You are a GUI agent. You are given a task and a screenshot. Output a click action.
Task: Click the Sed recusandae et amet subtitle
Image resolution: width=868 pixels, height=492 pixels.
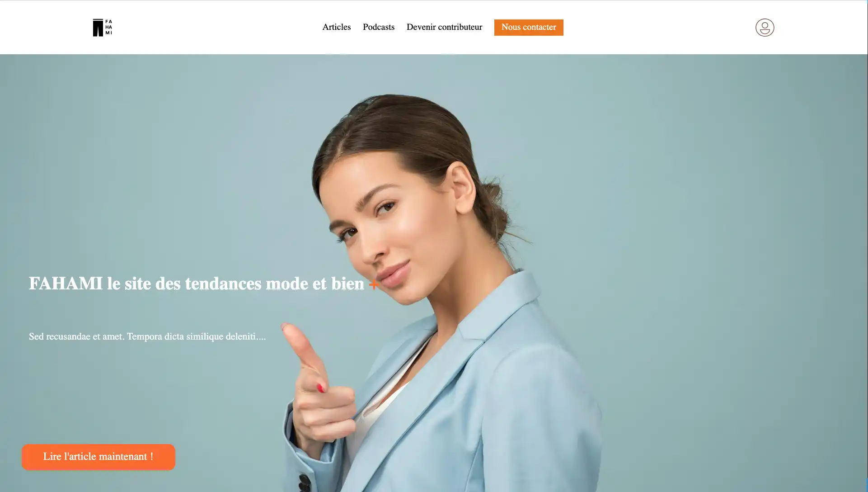coord(147,336)
